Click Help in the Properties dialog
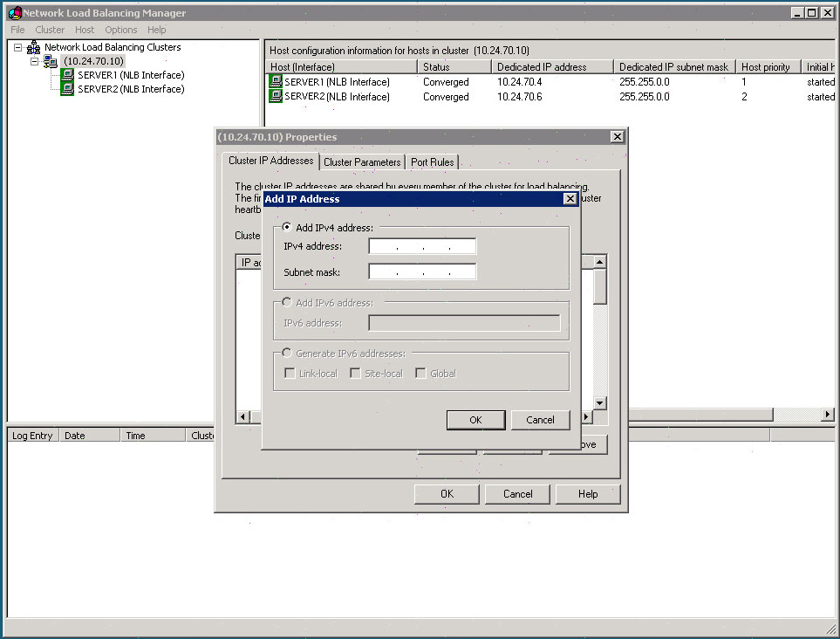This screenshot has height=639, width=840. (x=588, y=494)
